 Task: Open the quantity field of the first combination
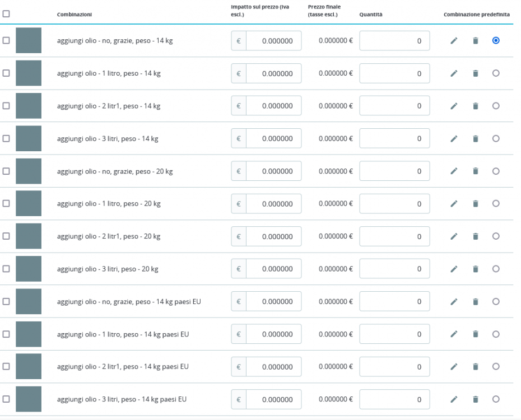[394, 40]
